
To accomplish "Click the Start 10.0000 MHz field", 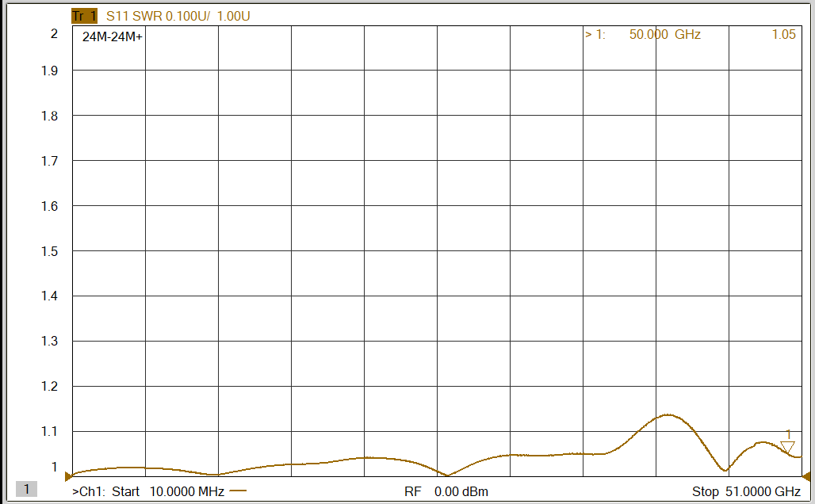I will 168,491.
